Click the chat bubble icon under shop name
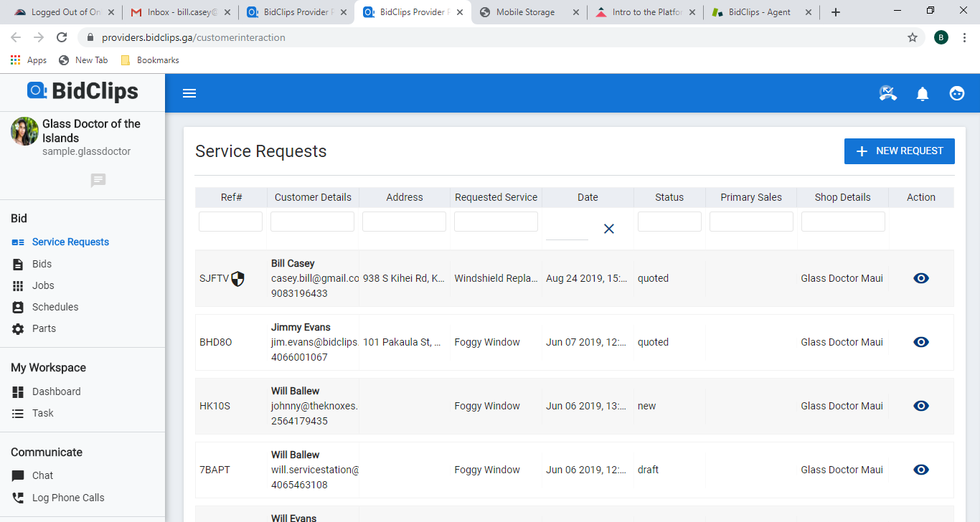Image resolution: width=980 pixels, height=522 pixels. tap(98, 180)
